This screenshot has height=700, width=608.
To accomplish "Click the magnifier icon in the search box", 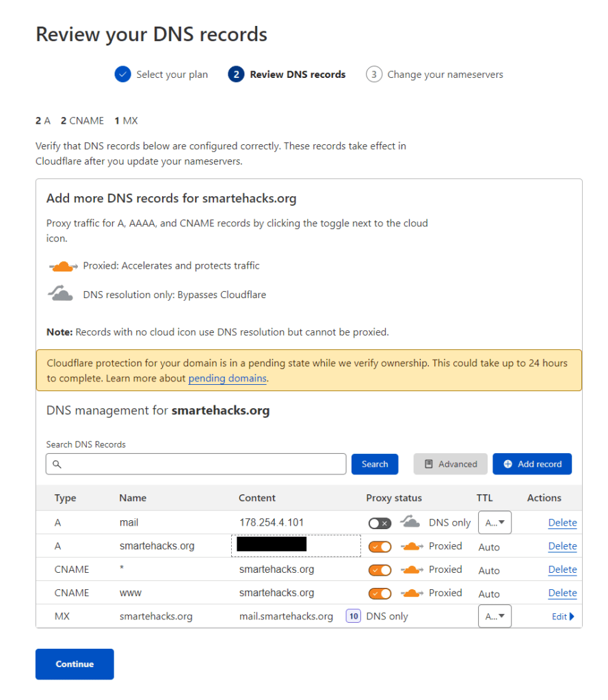I will [57, 464].
